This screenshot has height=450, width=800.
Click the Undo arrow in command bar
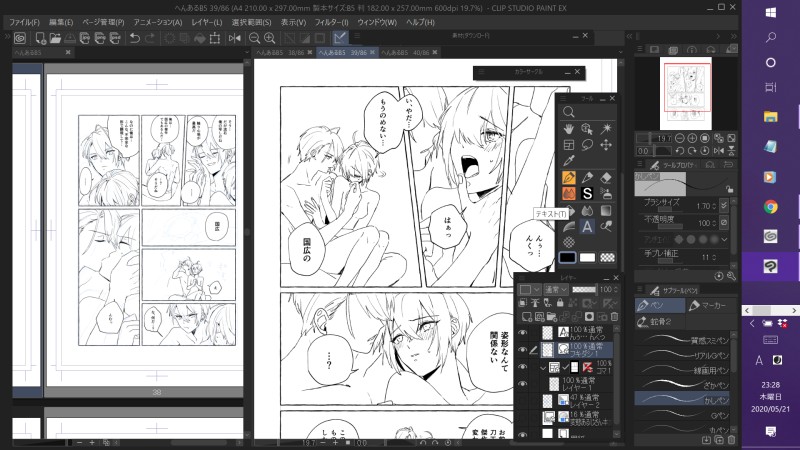tap(135, 38)
